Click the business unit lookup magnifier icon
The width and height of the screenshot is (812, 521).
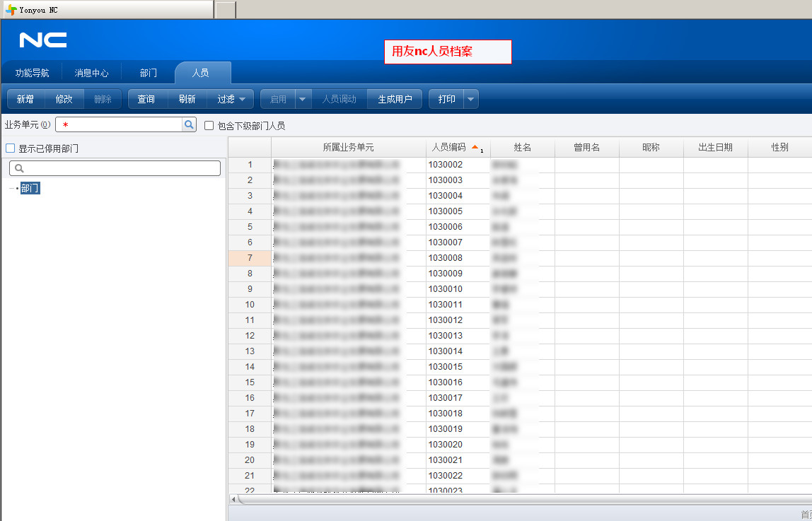tap(189, 124)
